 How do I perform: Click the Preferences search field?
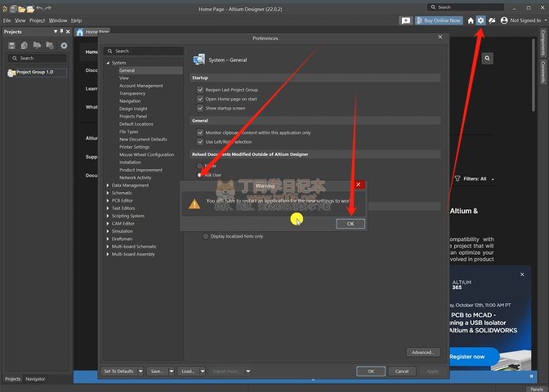[x=143, y=51]
